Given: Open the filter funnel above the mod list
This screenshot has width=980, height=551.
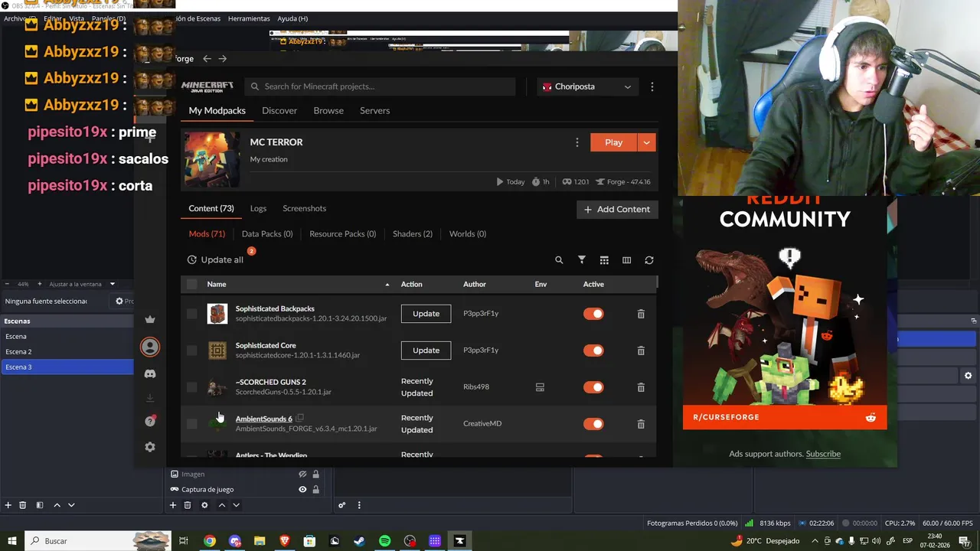Looking at the screenshot, I should tap(582, 260).
